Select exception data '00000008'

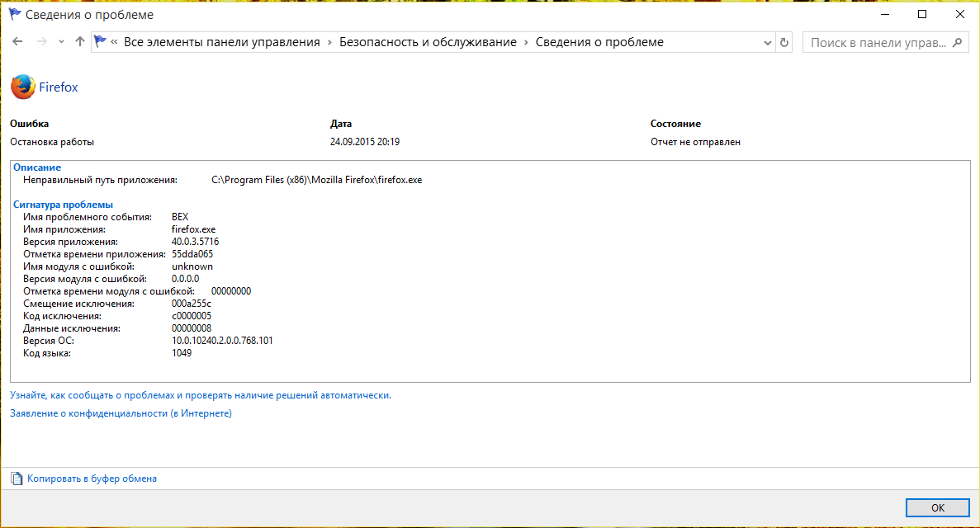click(x=192, y=328)
